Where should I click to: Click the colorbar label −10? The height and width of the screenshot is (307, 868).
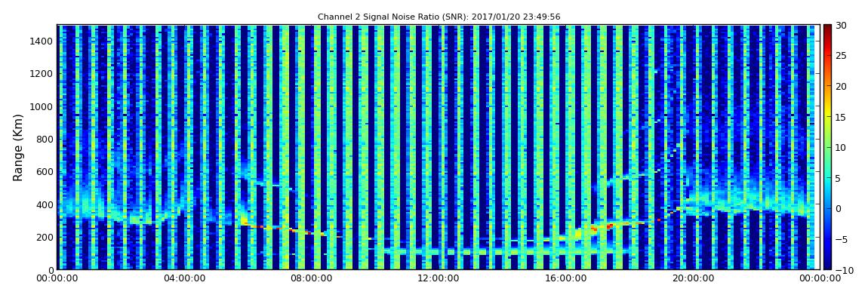[x=844, y=270]
